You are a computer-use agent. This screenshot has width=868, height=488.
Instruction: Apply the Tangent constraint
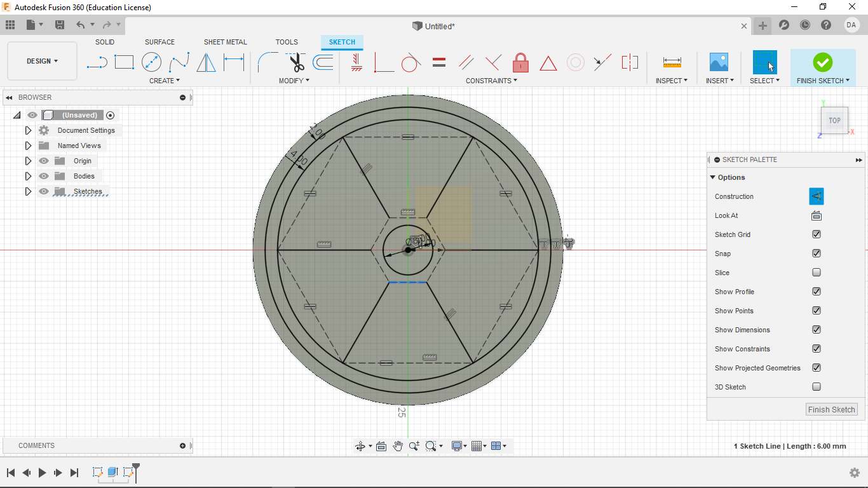(x=411, y=62)
